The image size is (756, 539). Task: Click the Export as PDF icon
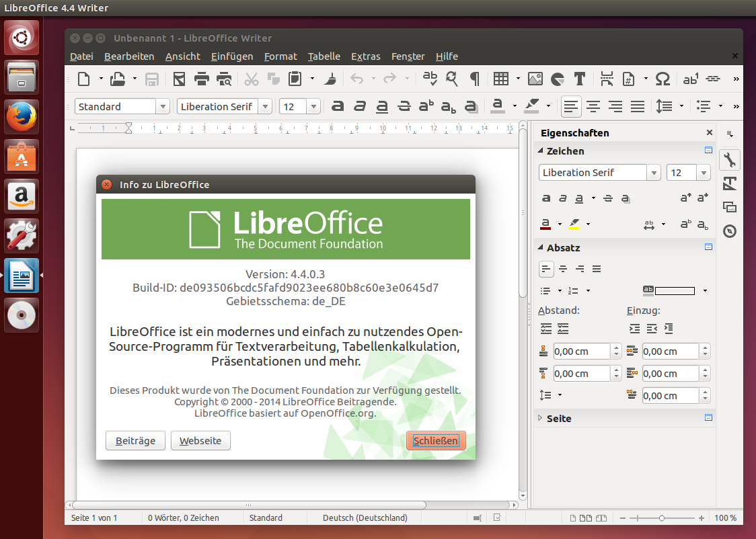click(x=178, y=79)
